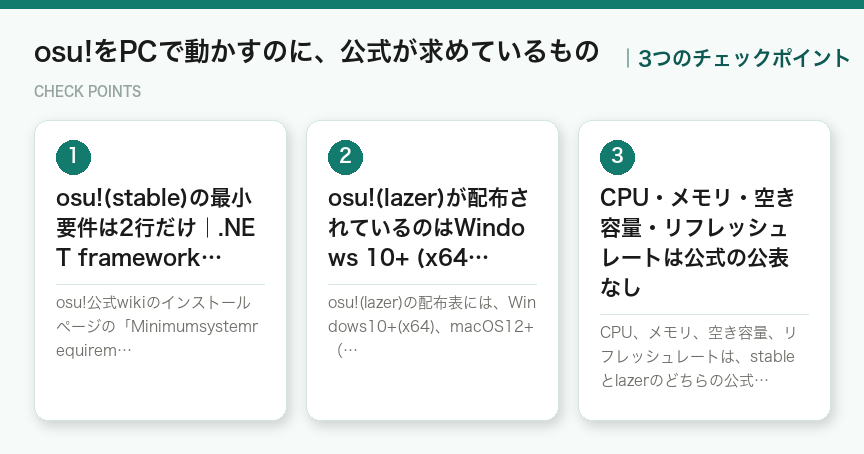Image resolution: width=864 pixels, height=454 pixels.
Task: Open the CPU・メモリ・空き容量 card title
Action: (x=698, y=242)
